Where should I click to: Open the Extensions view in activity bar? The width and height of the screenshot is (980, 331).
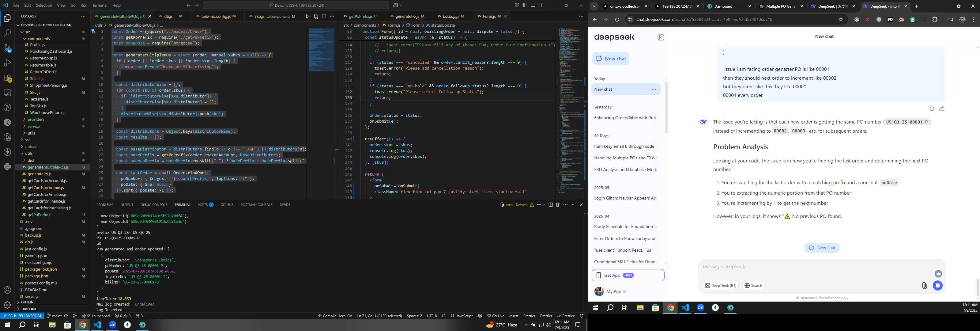(x=7, y=78)
